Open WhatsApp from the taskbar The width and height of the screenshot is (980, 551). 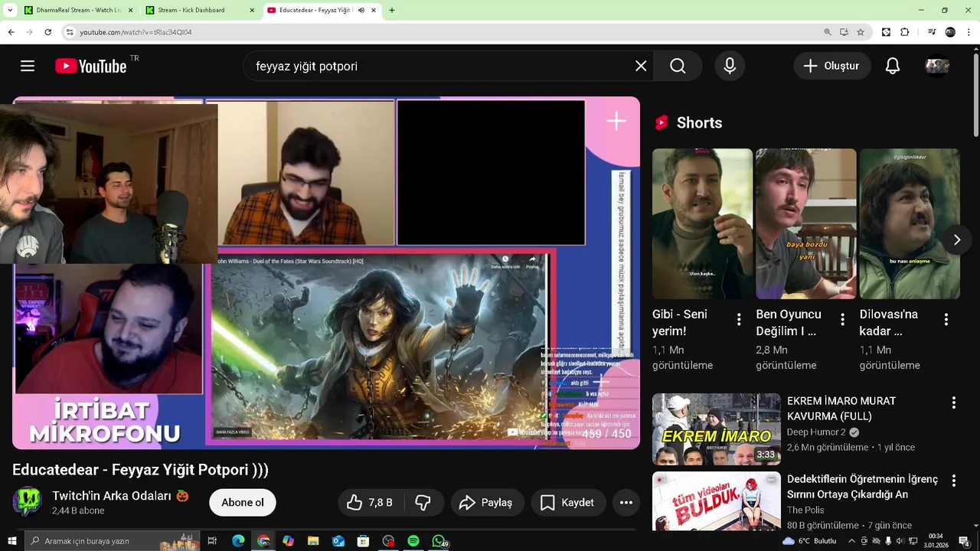pyautogui.click(x=439, y=541)
